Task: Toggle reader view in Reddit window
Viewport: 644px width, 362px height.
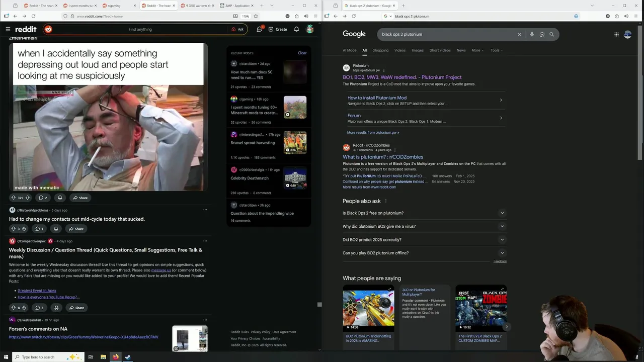Action: [235, 16]
